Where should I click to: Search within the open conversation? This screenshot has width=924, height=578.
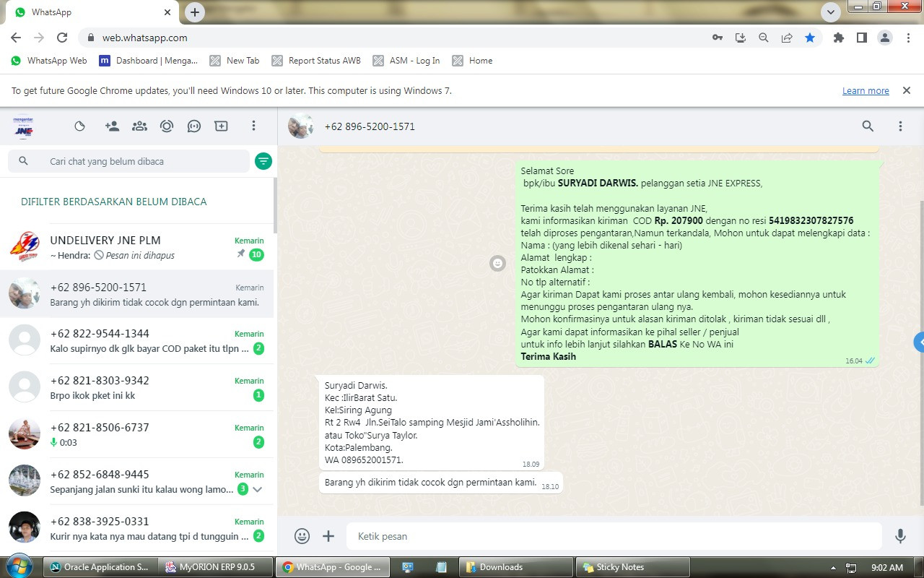[x=868, y=126]
